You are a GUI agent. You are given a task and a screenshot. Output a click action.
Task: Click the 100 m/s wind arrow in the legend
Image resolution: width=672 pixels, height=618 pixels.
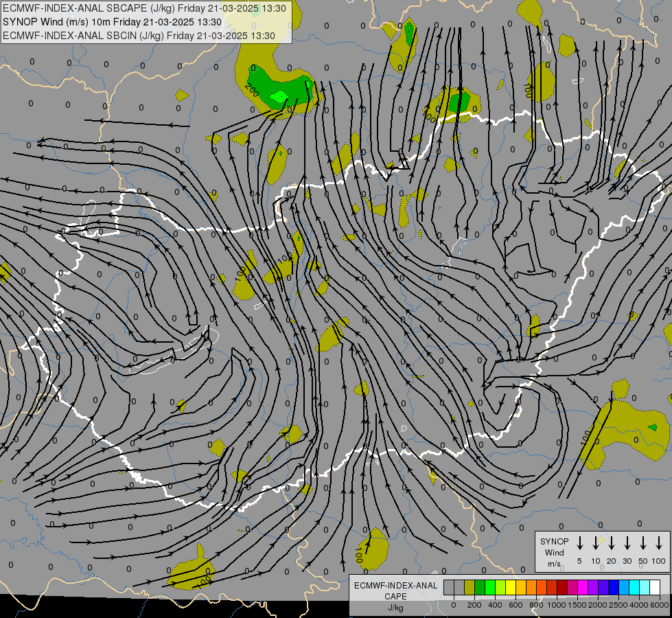click(659, 542)
